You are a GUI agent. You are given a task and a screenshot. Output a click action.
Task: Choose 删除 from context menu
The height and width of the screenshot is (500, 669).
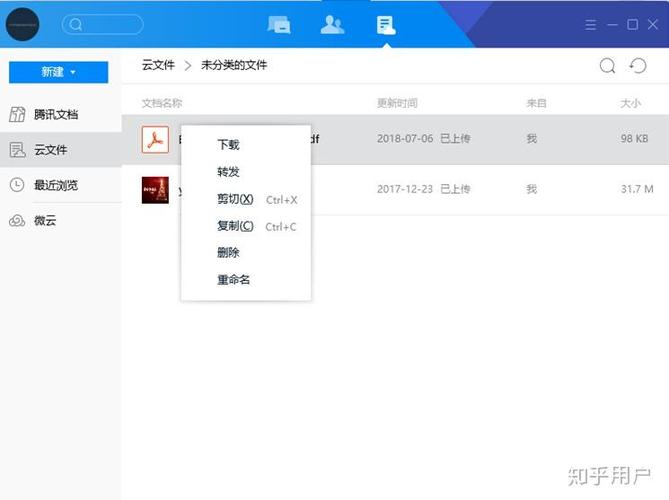point(246,253)
